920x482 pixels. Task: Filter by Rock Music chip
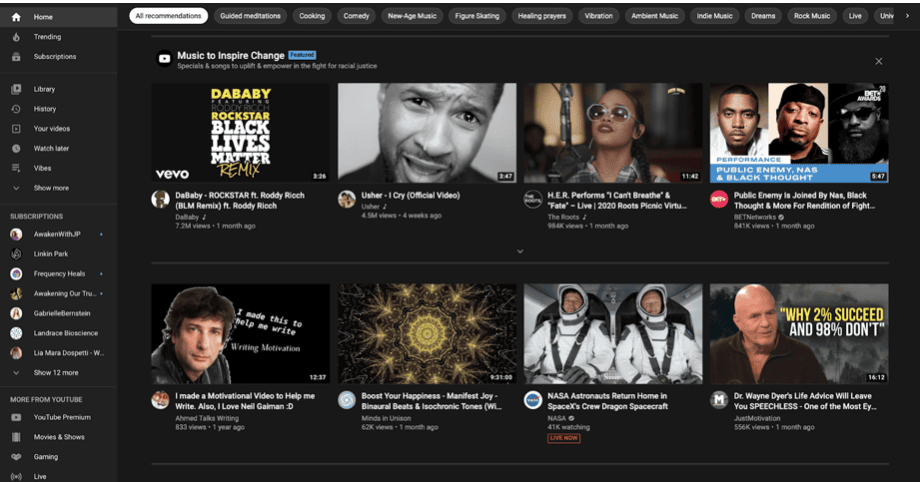click(812, 16)
